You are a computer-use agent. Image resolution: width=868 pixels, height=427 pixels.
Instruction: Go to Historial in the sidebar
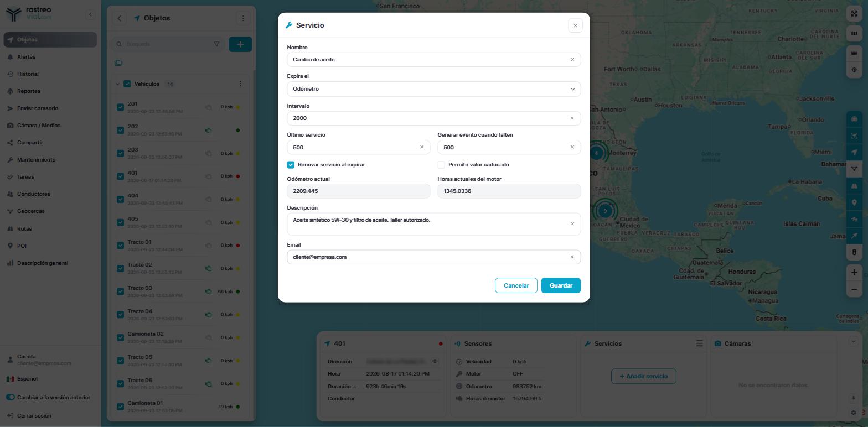[50, 74]
